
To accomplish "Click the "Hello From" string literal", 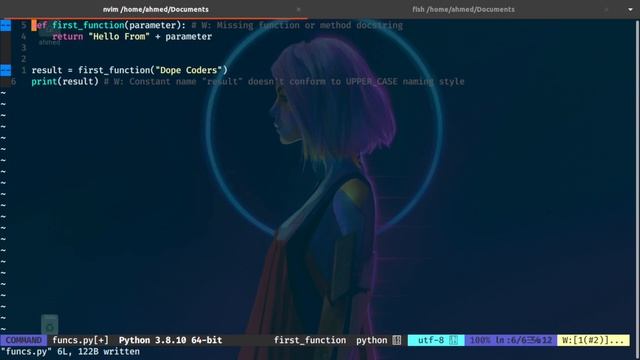I will click(119, 37).
